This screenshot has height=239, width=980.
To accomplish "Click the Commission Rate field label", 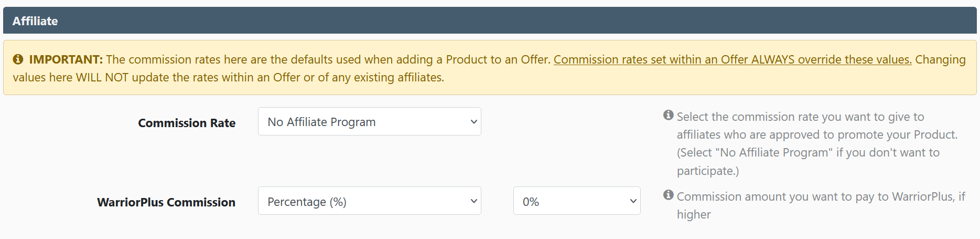I will tap(187, 123).
